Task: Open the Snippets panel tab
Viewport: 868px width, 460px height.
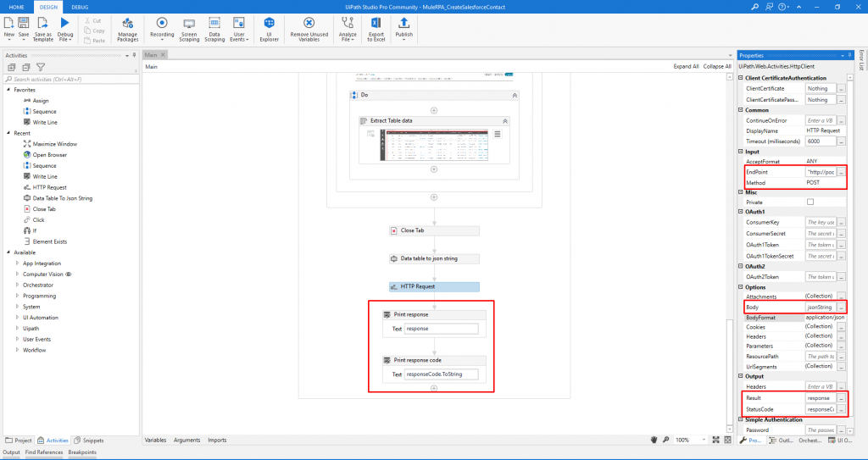Action: click(x=88, y=441)
